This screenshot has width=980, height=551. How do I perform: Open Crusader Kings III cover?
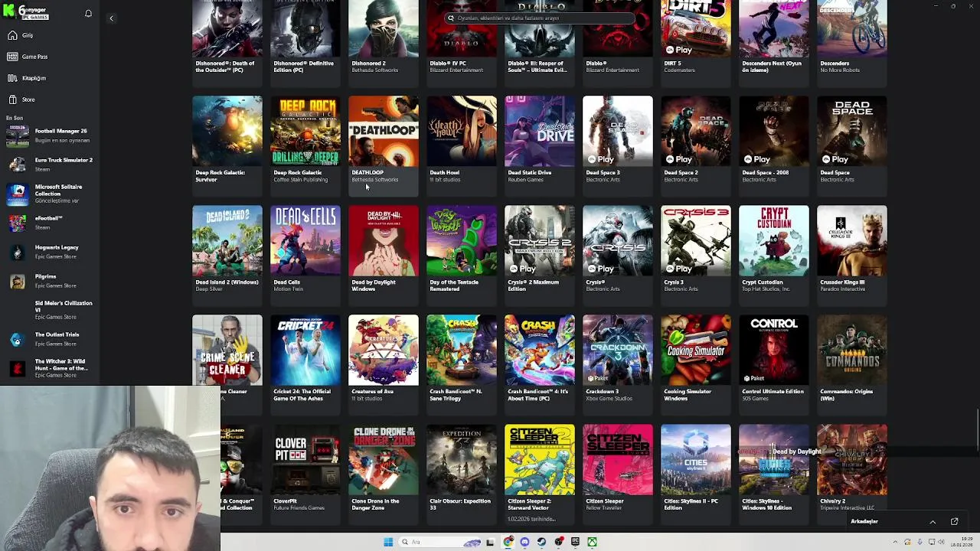pos(852,240)
